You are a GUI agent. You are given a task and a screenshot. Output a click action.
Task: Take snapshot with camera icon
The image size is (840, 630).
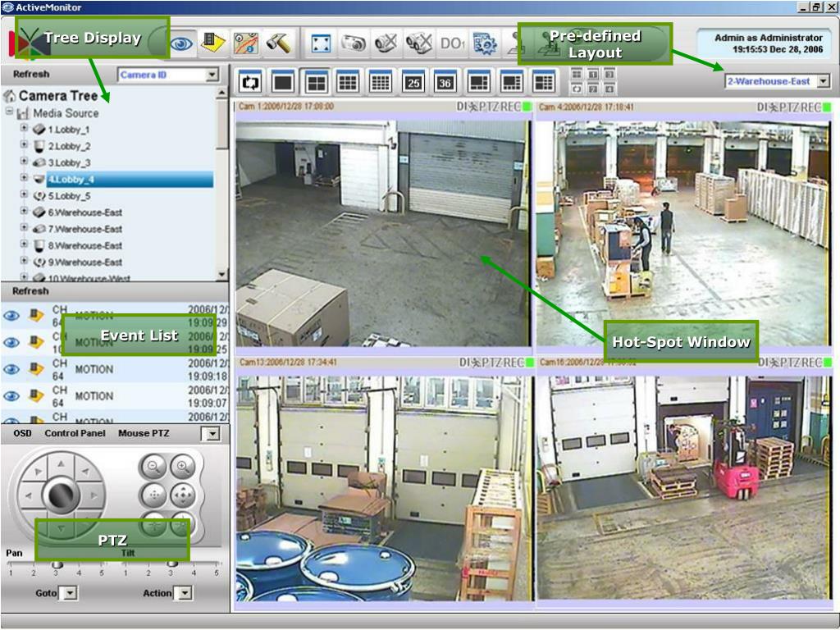tap(354, 43)
